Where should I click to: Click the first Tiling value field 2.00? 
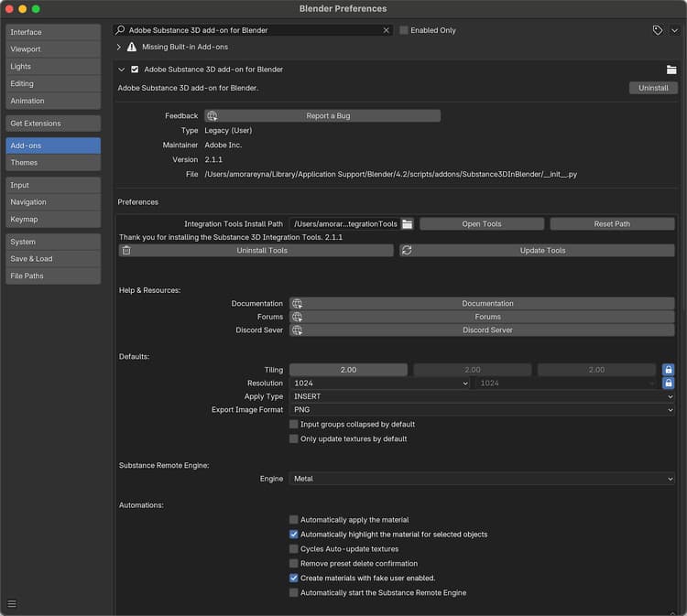pos(348,370)
